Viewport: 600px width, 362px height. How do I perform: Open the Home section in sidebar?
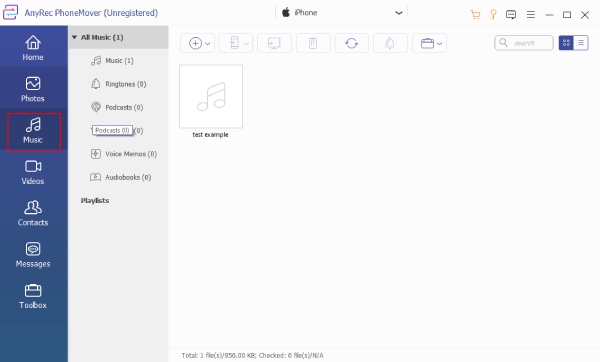(x=33, y=48)
